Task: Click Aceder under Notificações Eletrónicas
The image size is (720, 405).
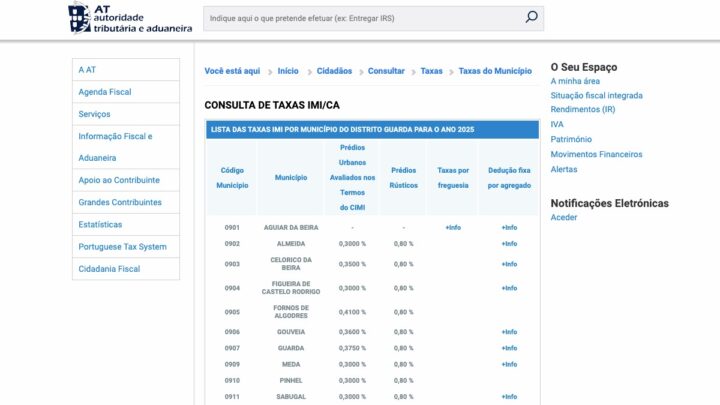Action: tap(564, 217)
